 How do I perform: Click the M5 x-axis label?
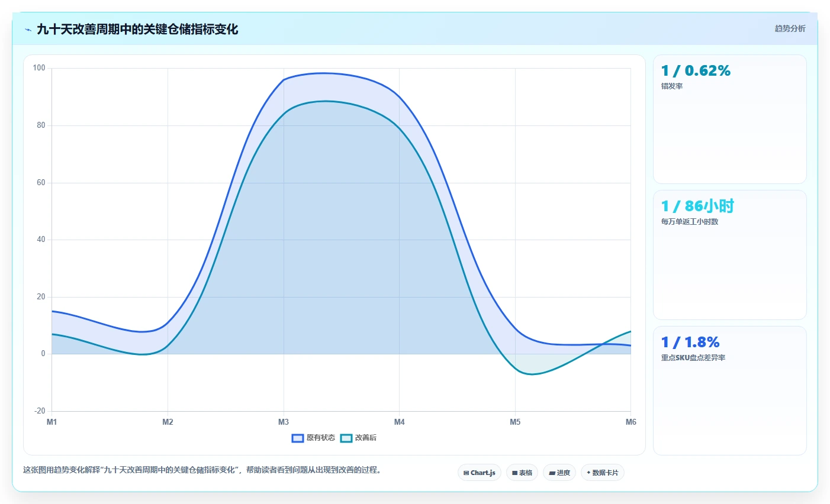pyautogui.click(x=515, y=422)
